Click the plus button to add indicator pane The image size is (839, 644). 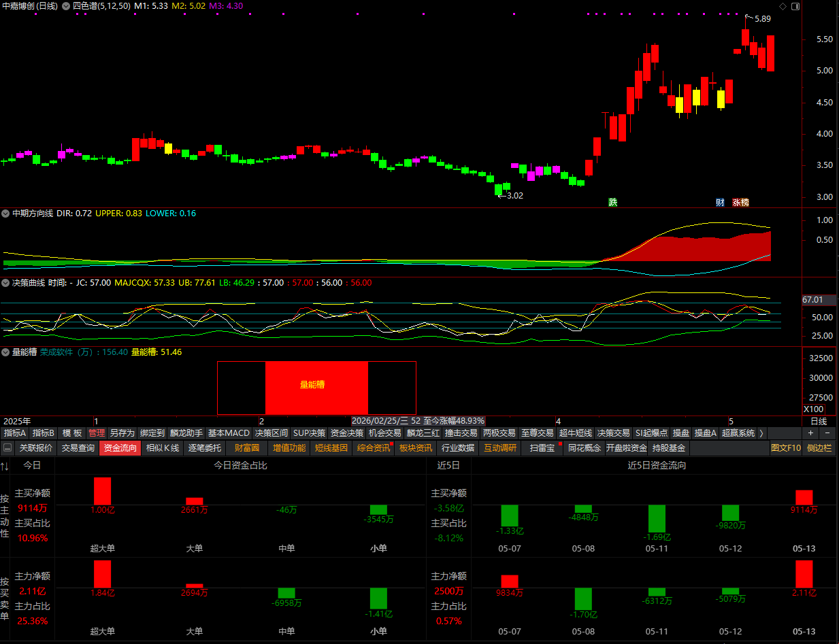(x=810, y=433)
